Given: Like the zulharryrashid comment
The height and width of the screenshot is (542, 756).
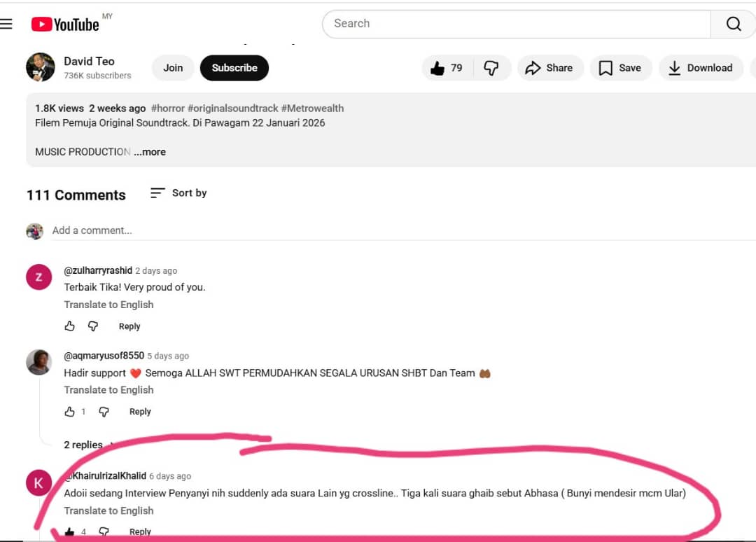Looking at the screenshot, I should [69, 326].
